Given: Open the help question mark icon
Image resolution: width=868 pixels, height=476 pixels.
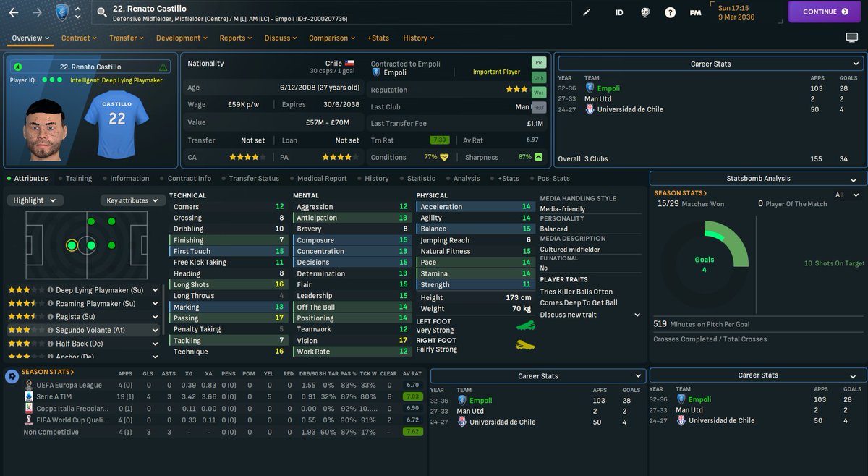Looking at the screenshot, I should tap(671, 12).
